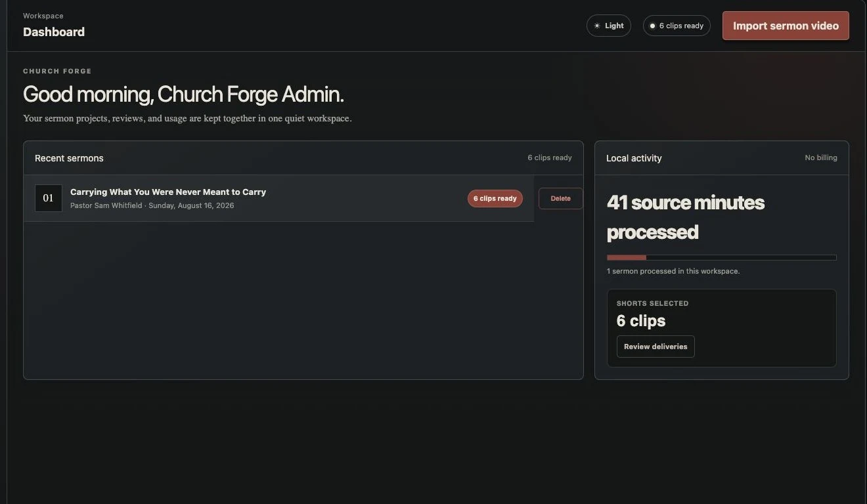Click Pastor Sam Whitfield date line
The width and height of the screenshot is (867, 504).
[x=152, y=205]
